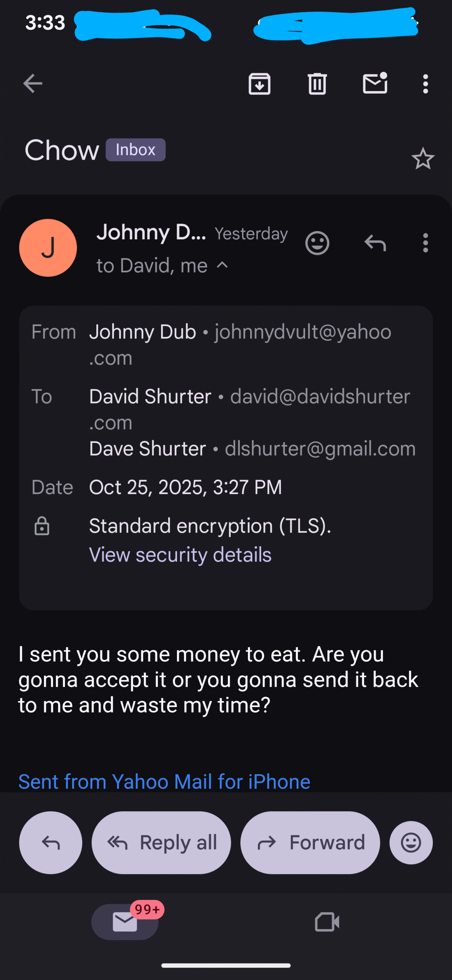Mark the email as unread
This screenshot has width=452, height=980.
(x=375, y=83)
